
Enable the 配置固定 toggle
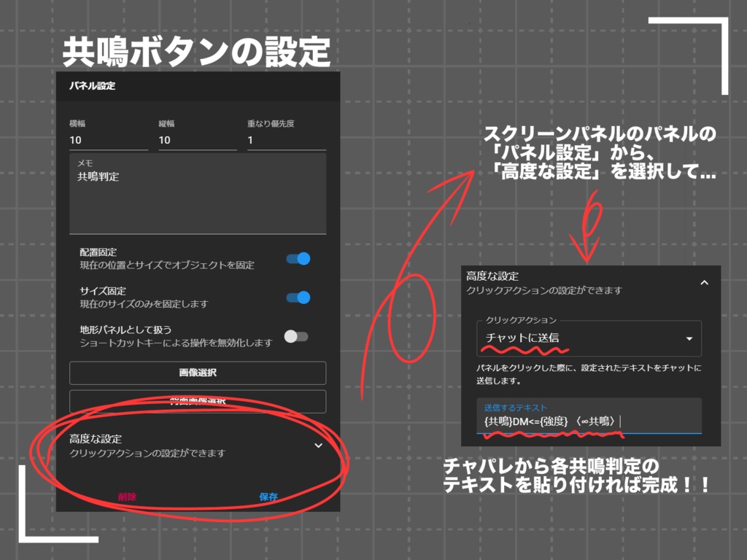coord(297,258)
